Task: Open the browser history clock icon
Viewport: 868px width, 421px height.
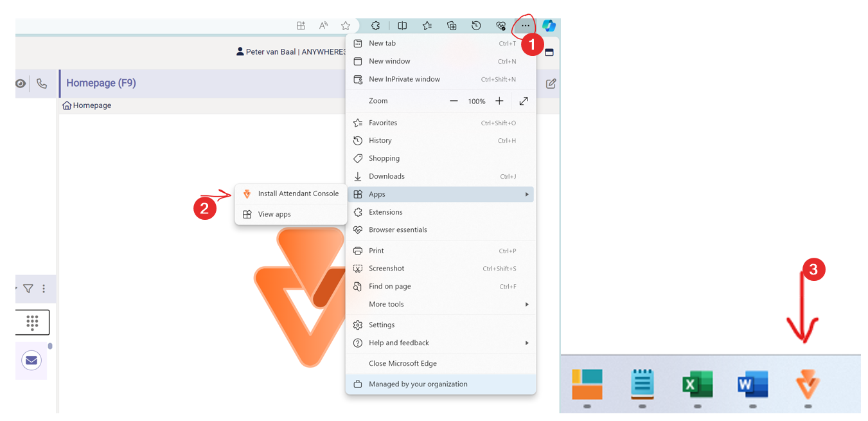Action: (x=476, y=26)
